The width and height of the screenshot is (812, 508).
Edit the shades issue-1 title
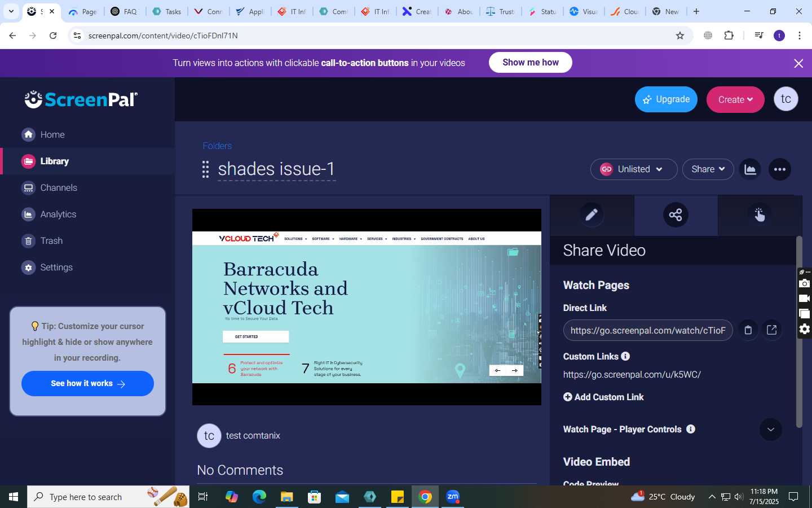tap(276, 169)
